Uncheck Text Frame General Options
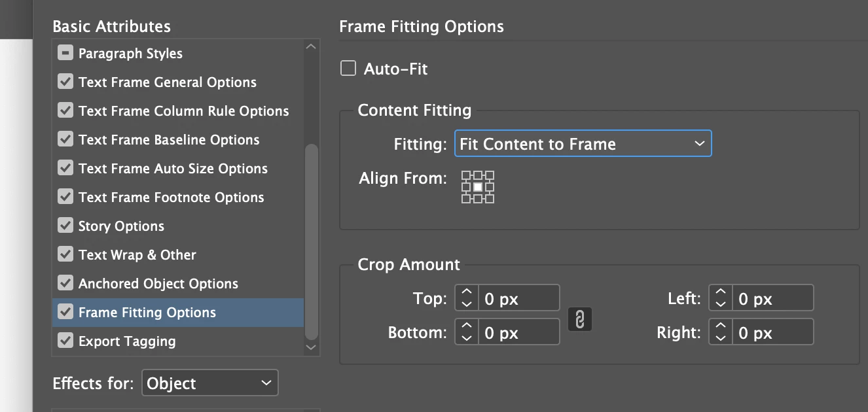The image size is (868, 412). pos(65,82)
